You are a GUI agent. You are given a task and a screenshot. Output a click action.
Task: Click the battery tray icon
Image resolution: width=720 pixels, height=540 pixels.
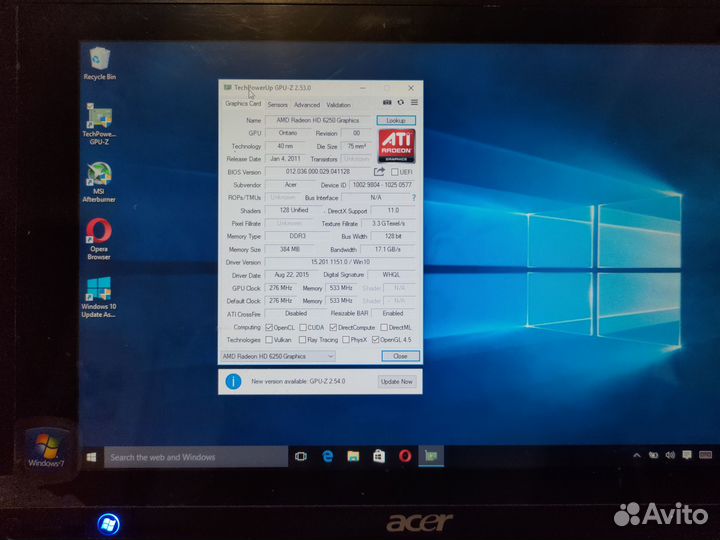[653, 456]
